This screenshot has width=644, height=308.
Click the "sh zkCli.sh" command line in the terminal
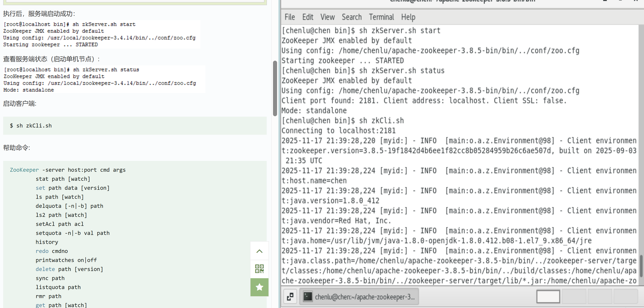(381, 120)
